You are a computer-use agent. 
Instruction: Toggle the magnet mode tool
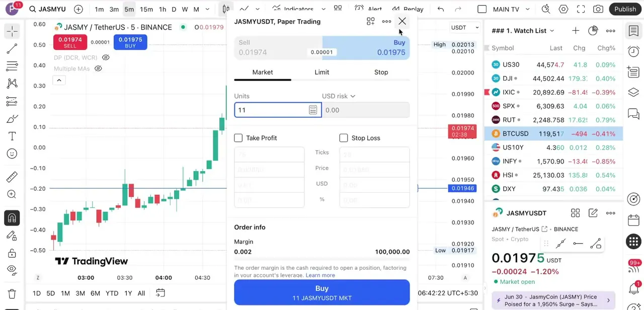coord(12,218)
